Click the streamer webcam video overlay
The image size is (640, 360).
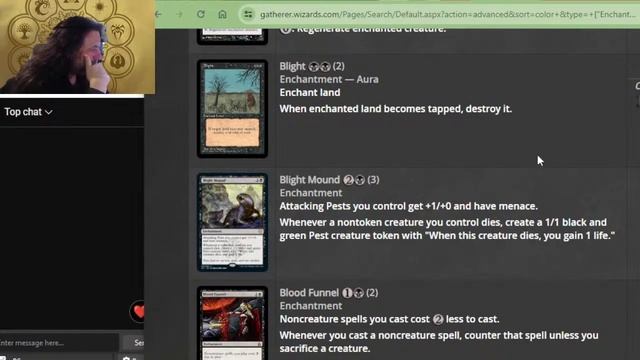click(x=77, y=47)
